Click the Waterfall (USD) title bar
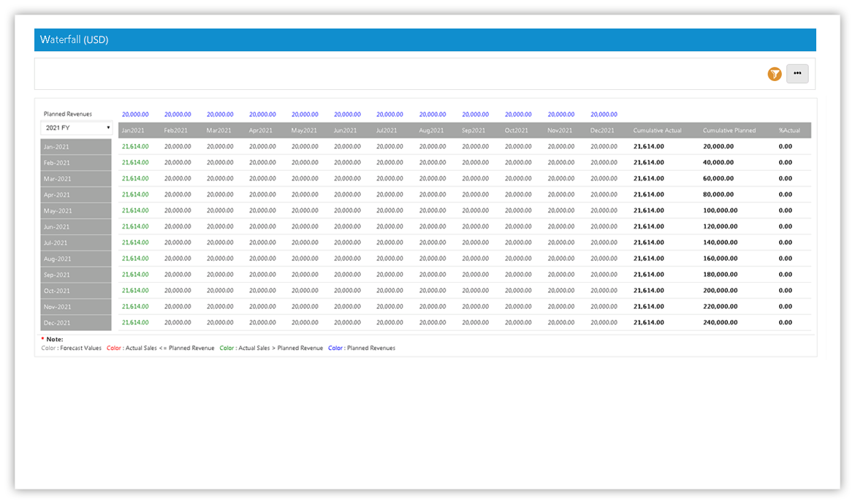Image resolution: width=855 pixels, height=504 pixels. tap(425, 40)
